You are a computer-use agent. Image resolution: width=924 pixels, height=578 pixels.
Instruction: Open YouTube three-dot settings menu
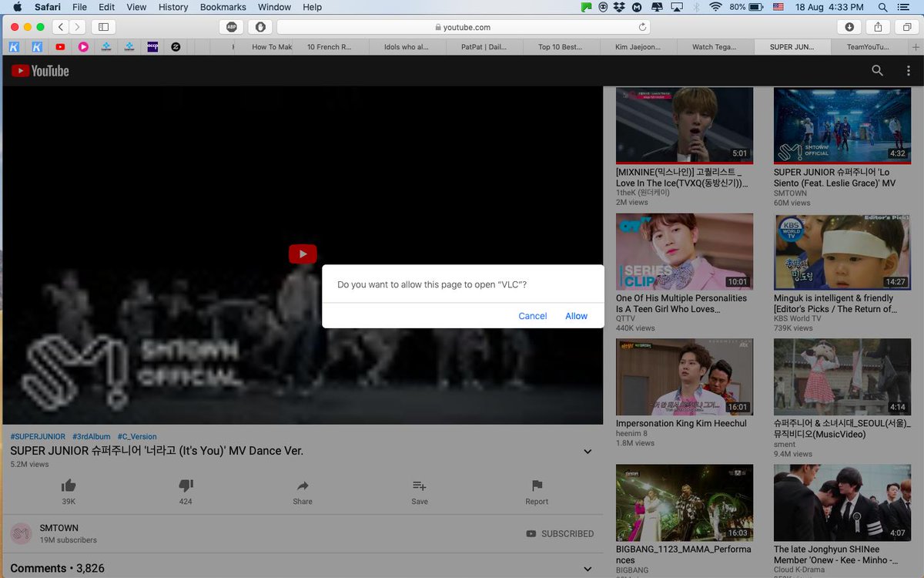(909, 70)
